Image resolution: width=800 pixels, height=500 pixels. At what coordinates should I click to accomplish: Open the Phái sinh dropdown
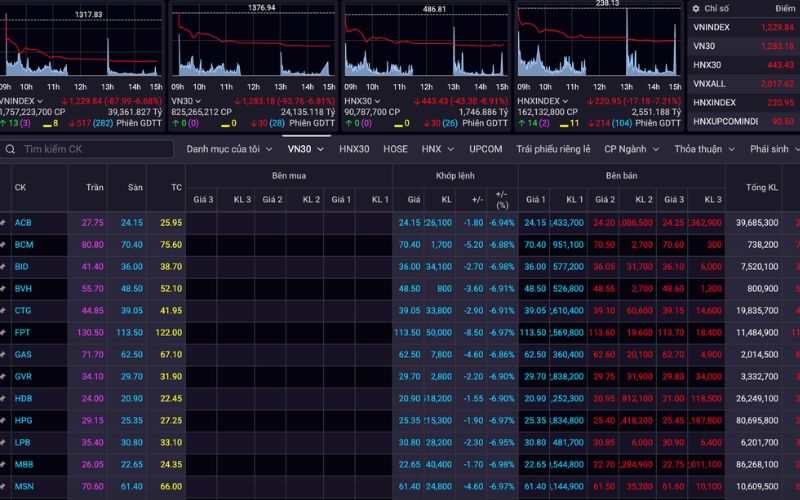773,149
